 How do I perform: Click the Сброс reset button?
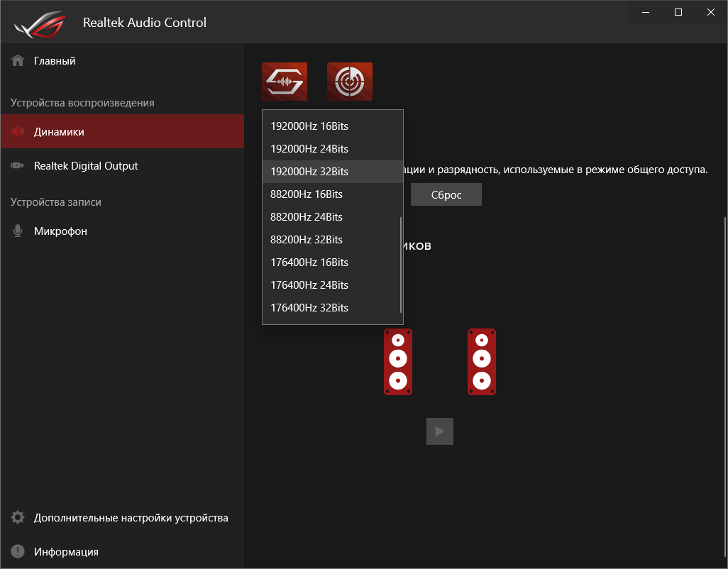click(x=446, y=194)
